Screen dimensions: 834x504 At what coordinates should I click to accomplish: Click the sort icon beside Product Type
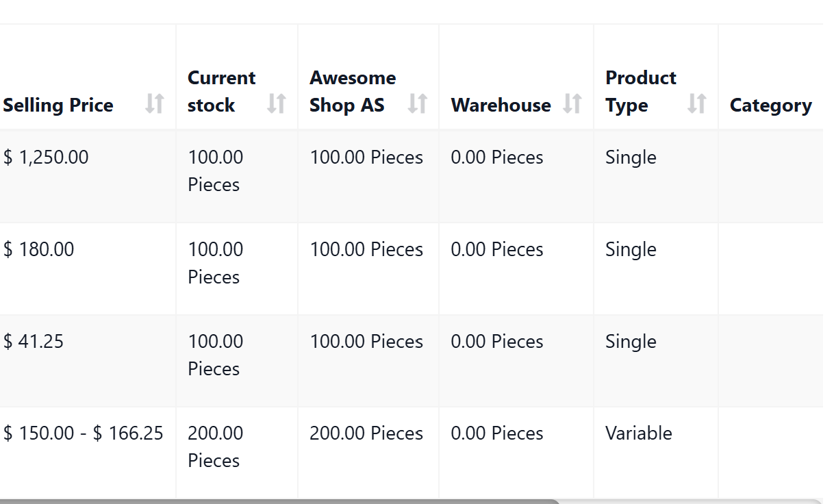pos(696,104)
